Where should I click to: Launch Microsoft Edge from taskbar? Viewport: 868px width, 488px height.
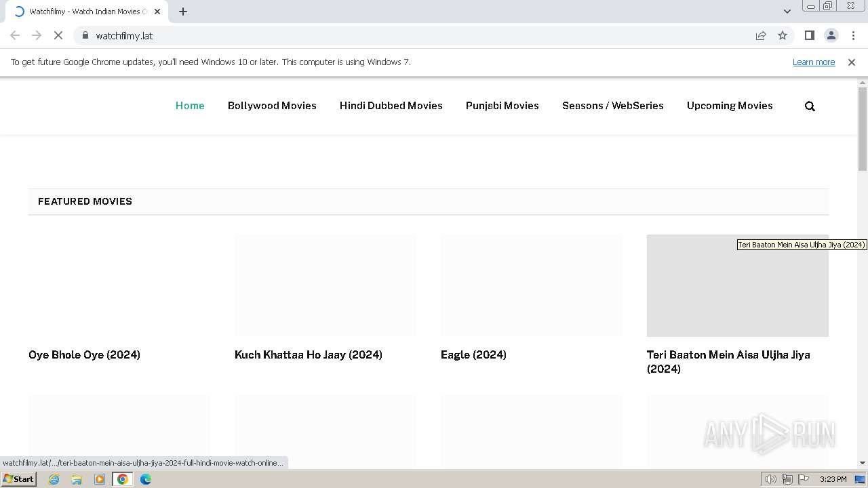tap(146, 479)
